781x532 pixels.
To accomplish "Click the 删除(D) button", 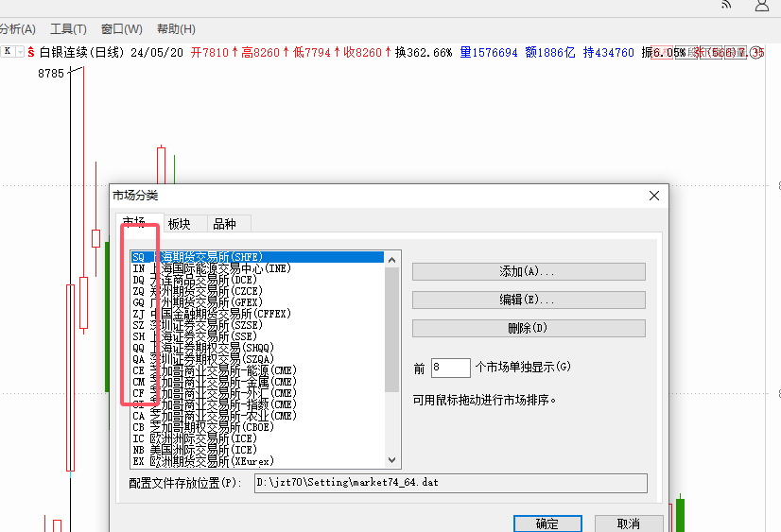I will point(529,329).
